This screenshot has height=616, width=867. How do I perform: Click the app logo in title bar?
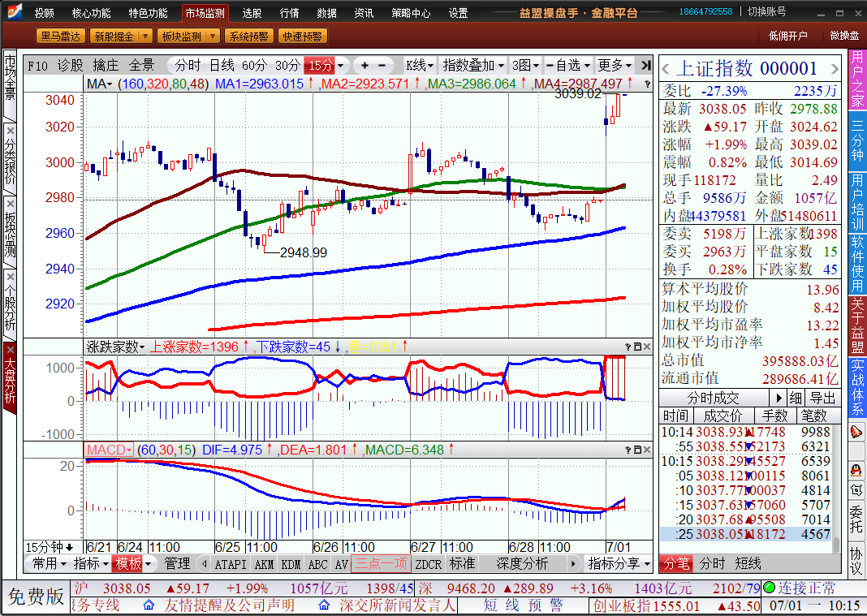click(x=14, y=12)
